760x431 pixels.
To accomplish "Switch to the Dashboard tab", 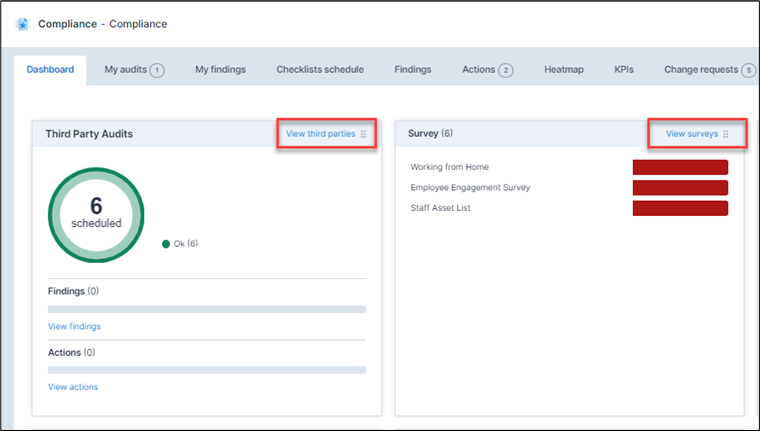I will pyautogui.click(x=50, y=70).
